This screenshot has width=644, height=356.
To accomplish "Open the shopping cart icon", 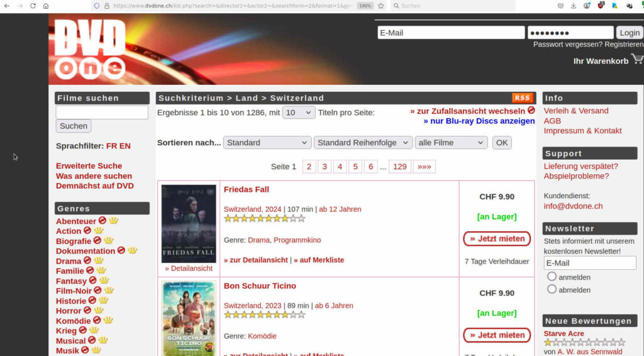I will coord(637,58).
